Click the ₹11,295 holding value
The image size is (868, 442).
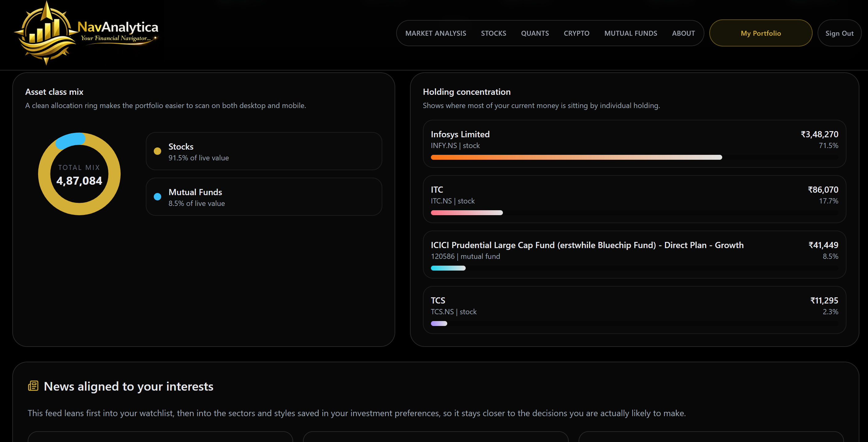[x=824, y=300]
